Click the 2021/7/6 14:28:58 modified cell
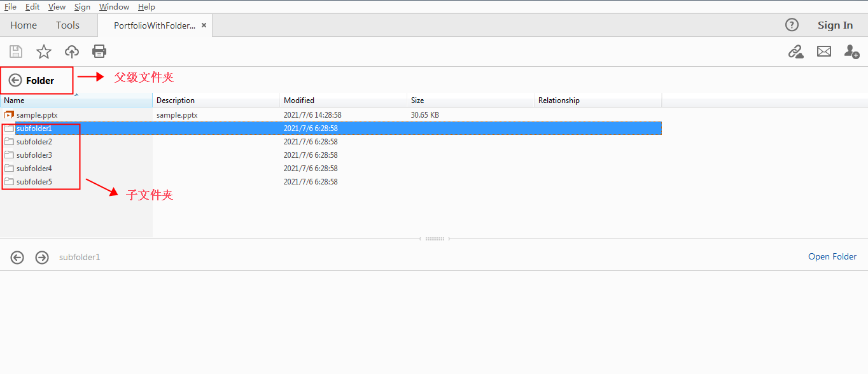Viewport: 868px width, 374px height. [x=313, y=115]
